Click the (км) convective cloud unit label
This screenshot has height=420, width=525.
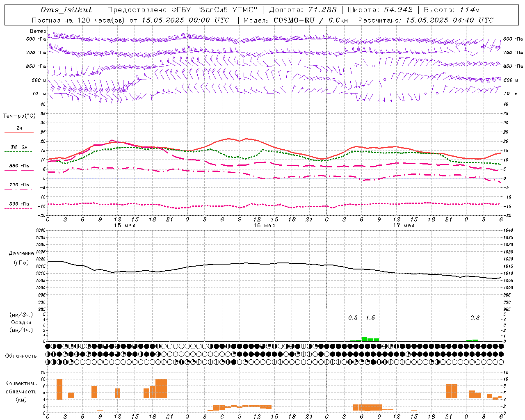(21, 399)
